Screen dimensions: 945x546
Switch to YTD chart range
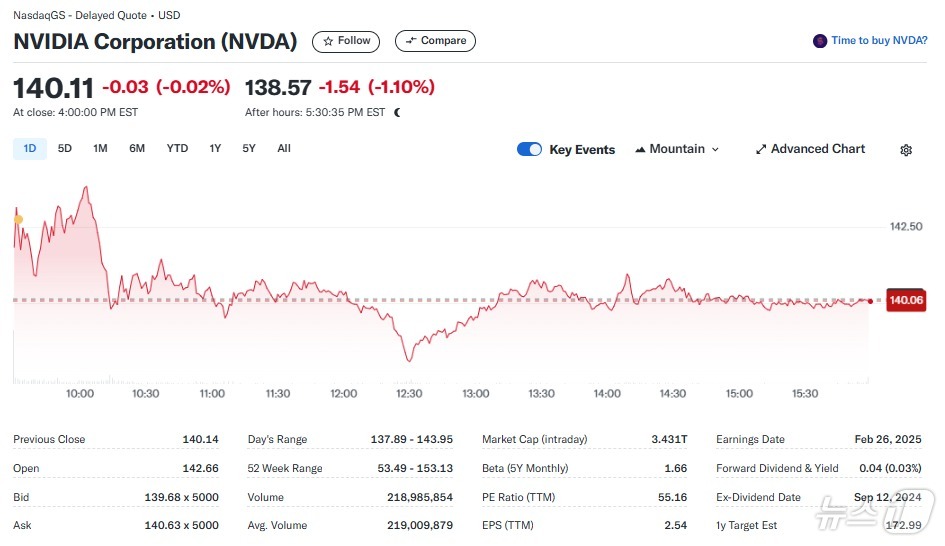tap(177, 149)
